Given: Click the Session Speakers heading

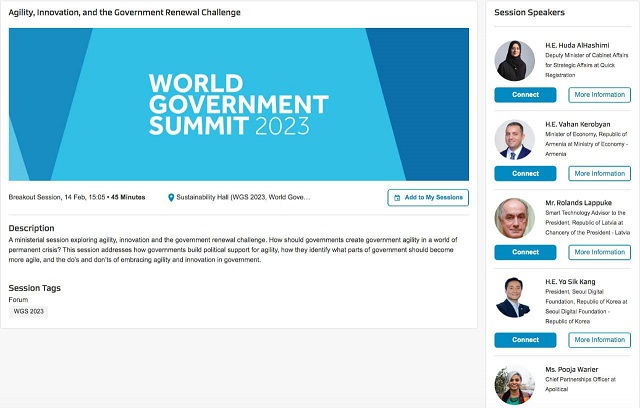Looking at the screenshot, I should 529,13.
